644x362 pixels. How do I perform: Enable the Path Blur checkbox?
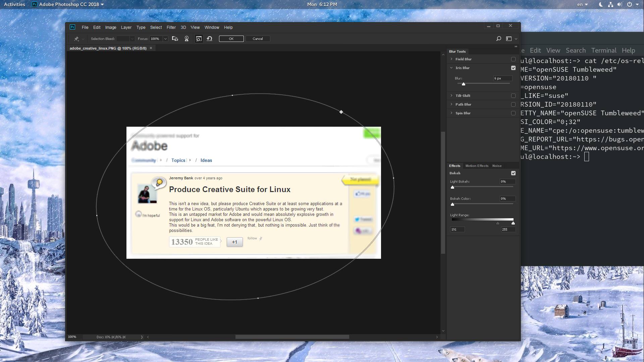point(513,105)
